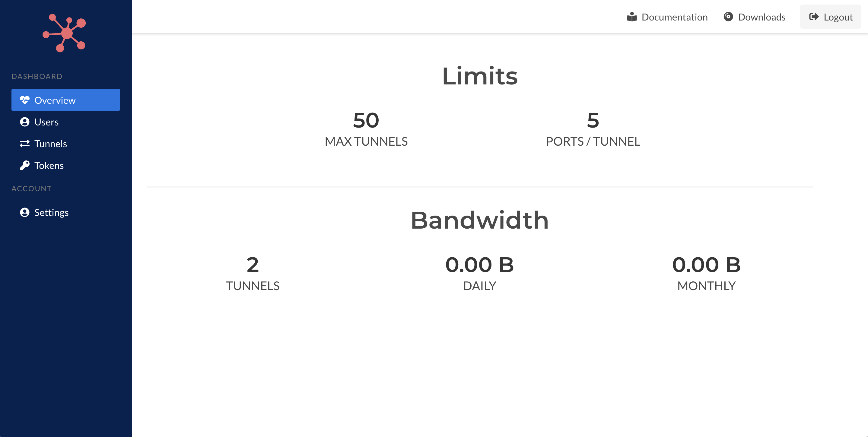Click the user circle icon beside Users
868x437 pixels.
[25, 122]
